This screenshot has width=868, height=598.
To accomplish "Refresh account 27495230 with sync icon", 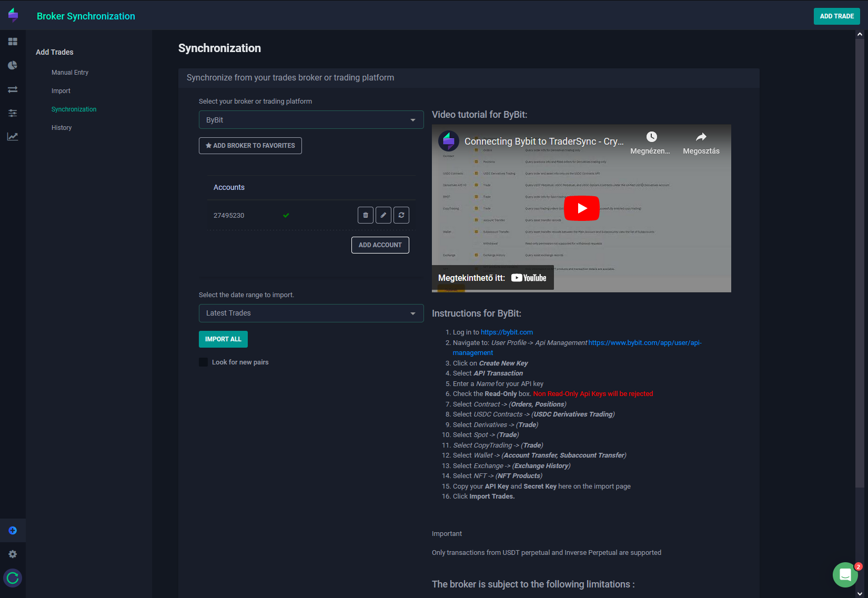I will coord(401,215).
